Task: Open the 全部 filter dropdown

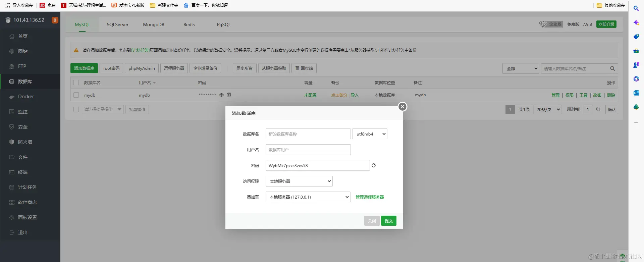Action: click(521, 68)
